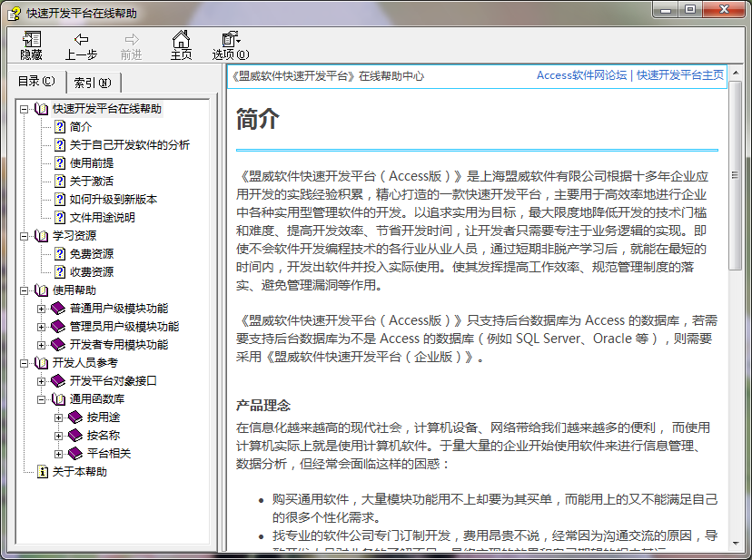Click the topic icon beside 关于激活
Screen dimensions: 752x560
(59, 182)
